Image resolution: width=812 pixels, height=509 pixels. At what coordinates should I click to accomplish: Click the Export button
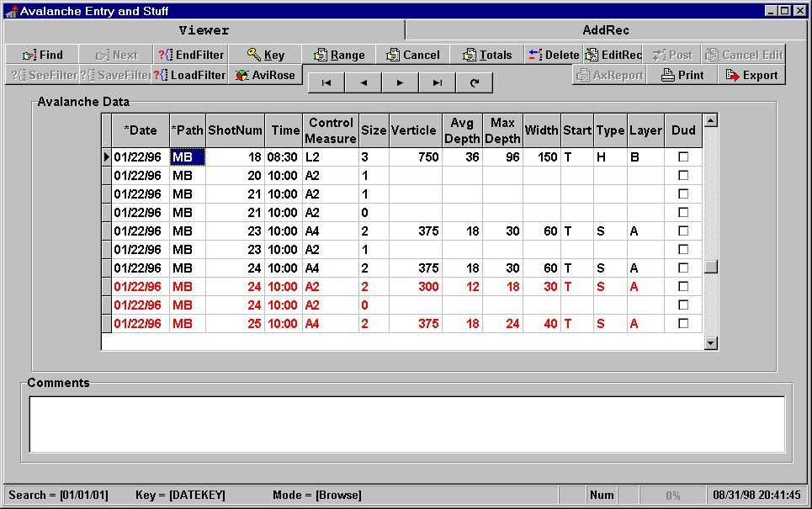point(751,75)
